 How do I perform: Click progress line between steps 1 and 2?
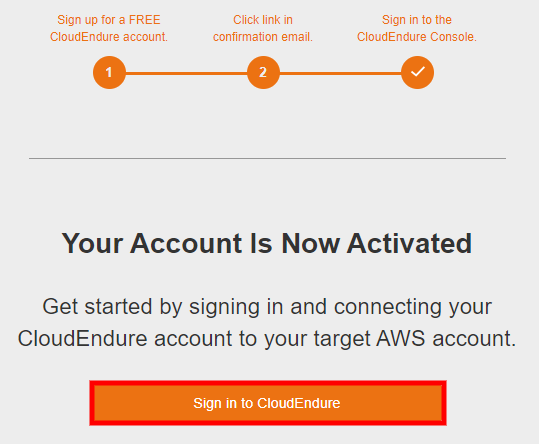pyautogui.click(x=186, y=73)
